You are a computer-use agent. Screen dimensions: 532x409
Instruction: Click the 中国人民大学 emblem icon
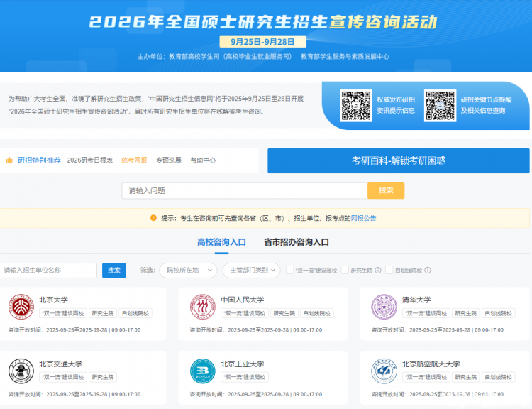(x=202, y=307)
